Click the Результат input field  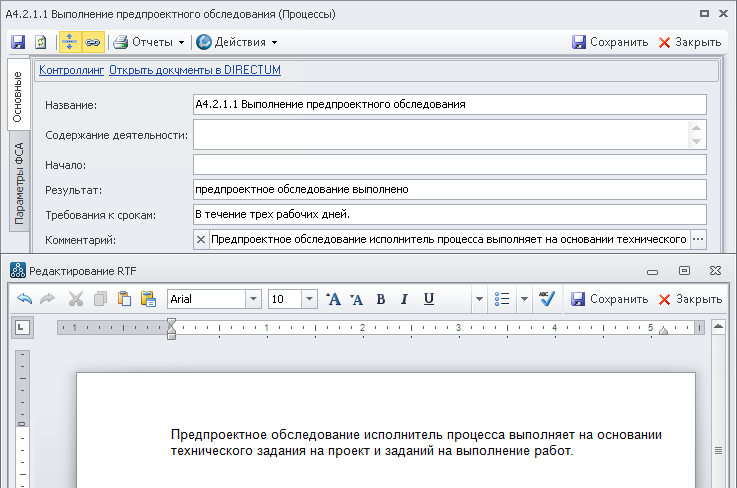click(449, 189)
